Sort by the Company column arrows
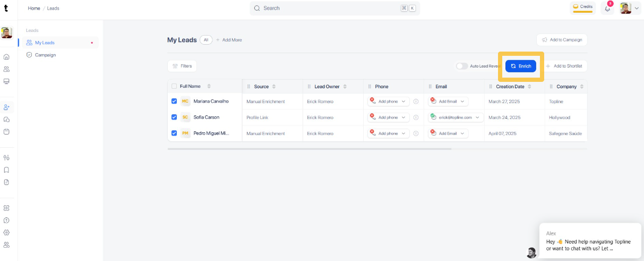The width and height of the screenshot is (644, 261). 582,86
